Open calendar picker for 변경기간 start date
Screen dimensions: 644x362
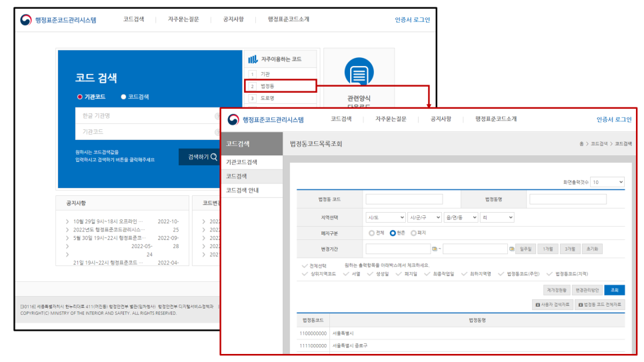click(x=435, y=249)
